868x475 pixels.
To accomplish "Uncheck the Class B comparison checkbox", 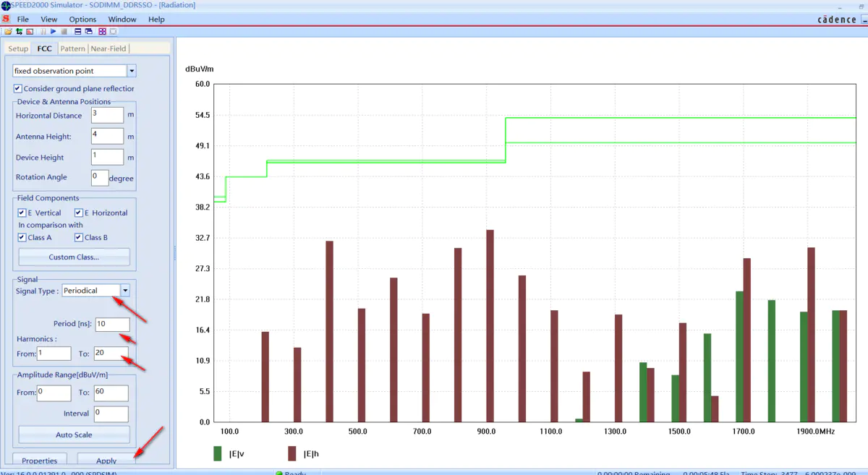I will pos(79,238).
